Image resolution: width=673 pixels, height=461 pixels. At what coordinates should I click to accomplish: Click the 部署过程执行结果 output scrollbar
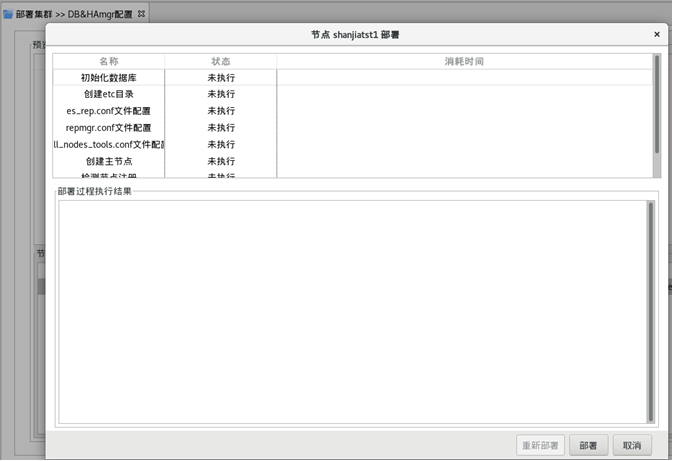pyautogui.click(x=651, y=310)
